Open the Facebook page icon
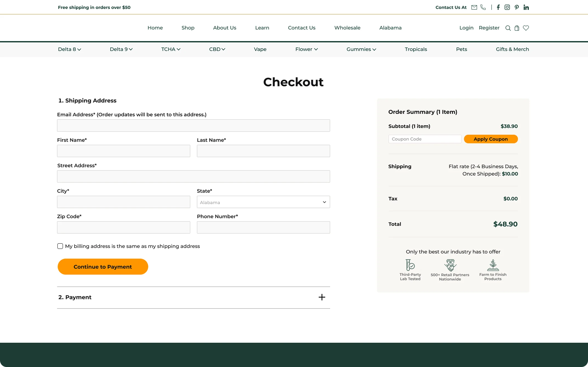 pos(498,7)
